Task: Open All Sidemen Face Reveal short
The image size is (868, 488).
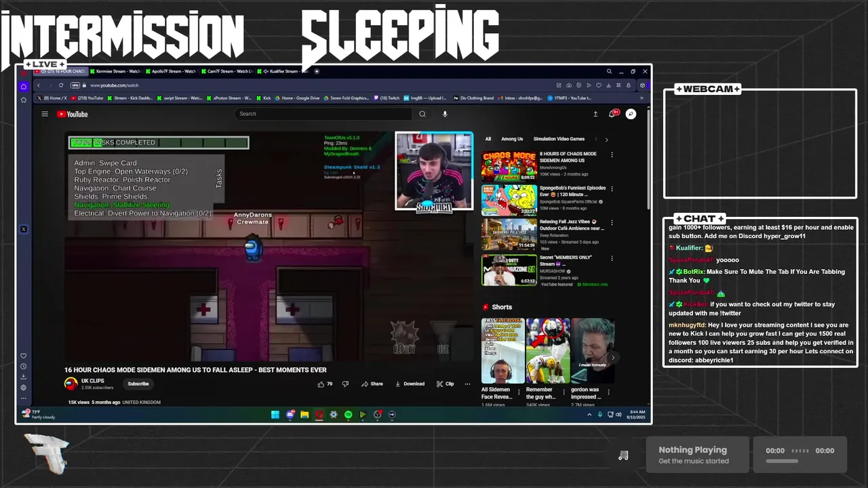Action: (x=502, y=351)
